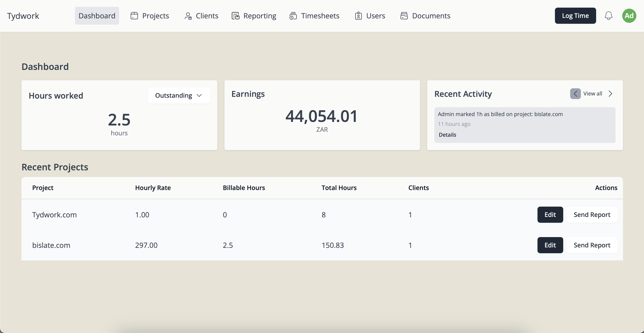Send report for Tydwork.com
The image size is (644, 333).
[592, 215]
